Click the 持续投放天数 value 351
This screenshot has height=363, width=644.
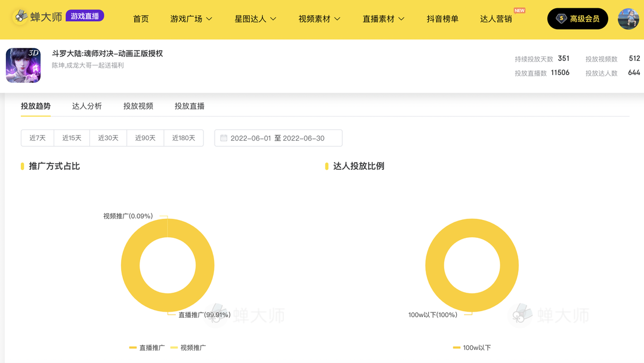tap(563, 58)
